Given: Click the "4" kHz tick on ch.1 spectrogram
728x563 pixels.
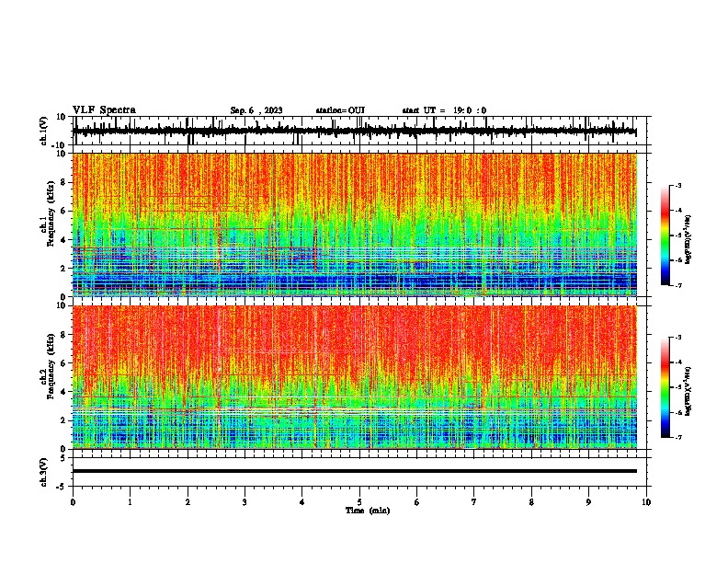Looking at the screenshot, I should pyautogui.click(x=63, y=240).
